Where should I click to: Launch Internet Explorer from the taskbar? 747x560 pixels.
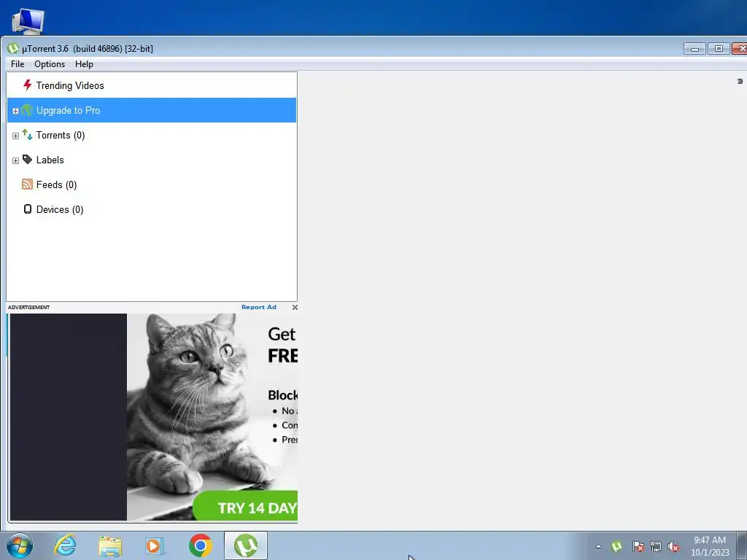[x=65, y=545]
